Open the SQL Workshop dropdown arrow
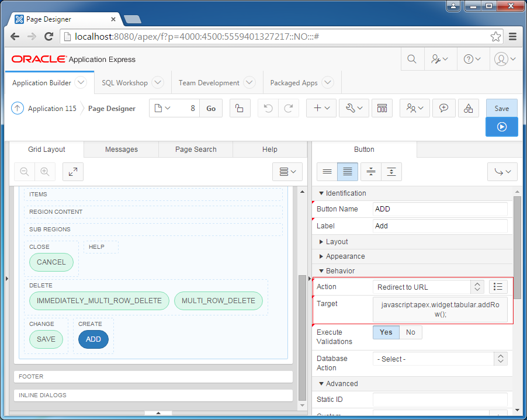This screenshot has width=527, height=420. (x=158, y=82)
